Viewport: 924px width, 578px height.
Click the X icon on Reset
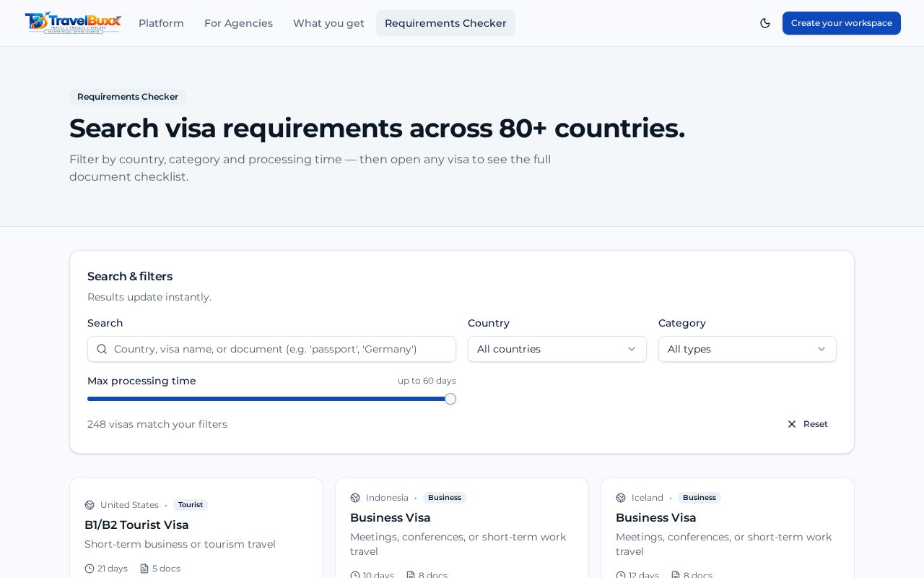pos(792,424)
